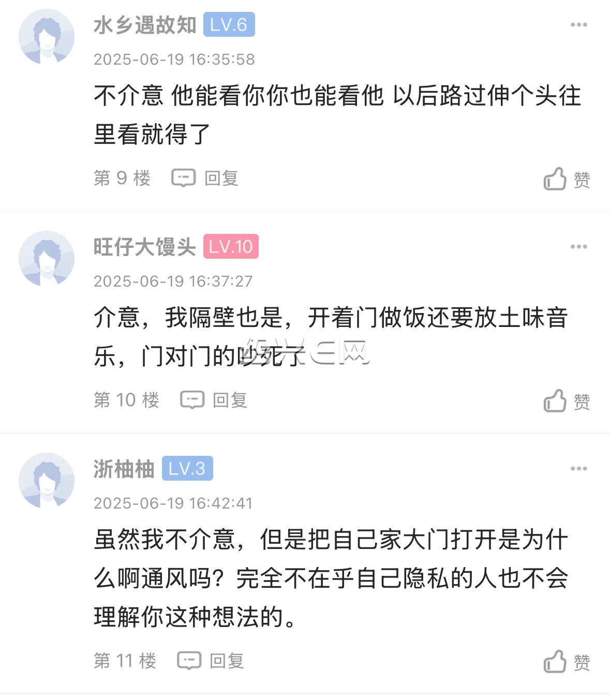Screen dimensions: 610x700
Task: Click username 旺仔大馒头
Action: tap(145, 247)
